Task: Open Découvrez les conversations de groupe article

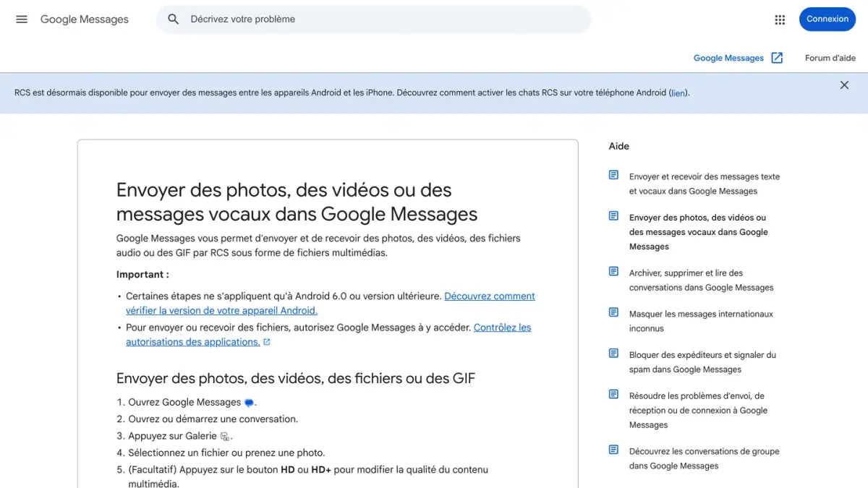Action: tap(705, 458)
